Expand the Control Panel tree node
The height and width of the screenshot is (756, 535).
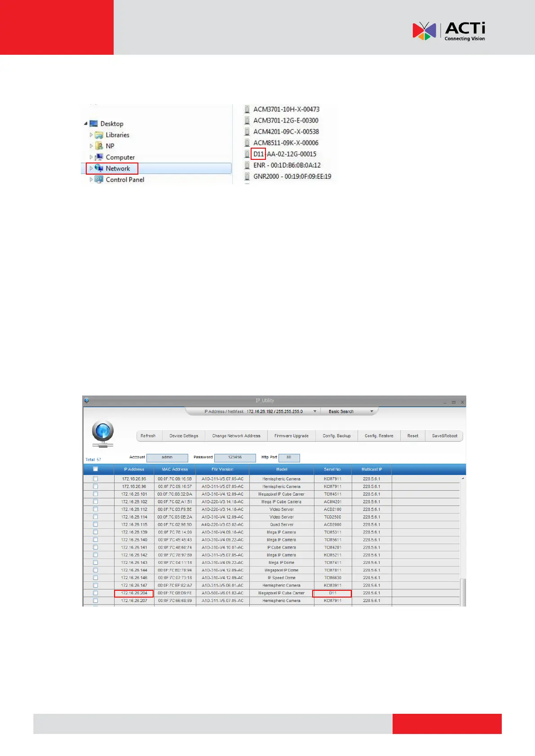91,180
